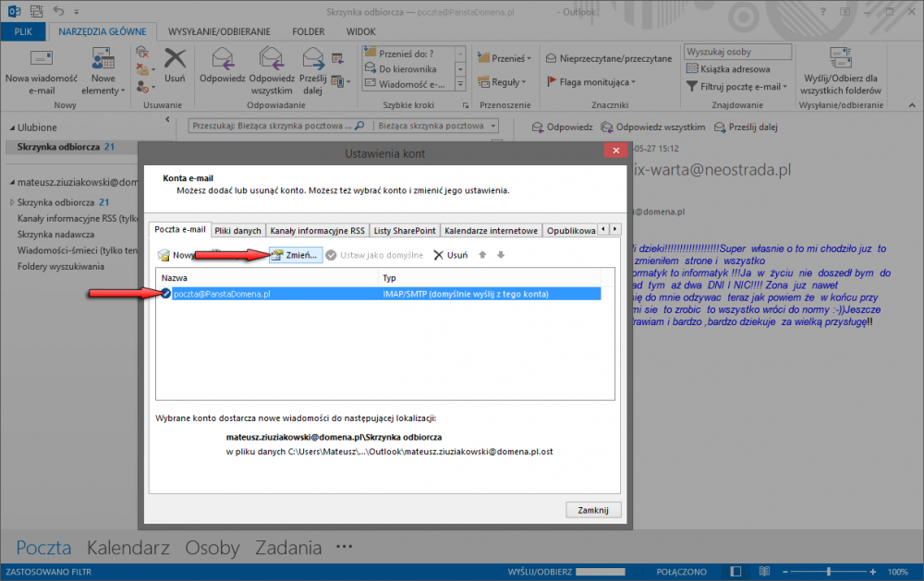Click zoom out minus icon
924x581 pixels.
784,572
